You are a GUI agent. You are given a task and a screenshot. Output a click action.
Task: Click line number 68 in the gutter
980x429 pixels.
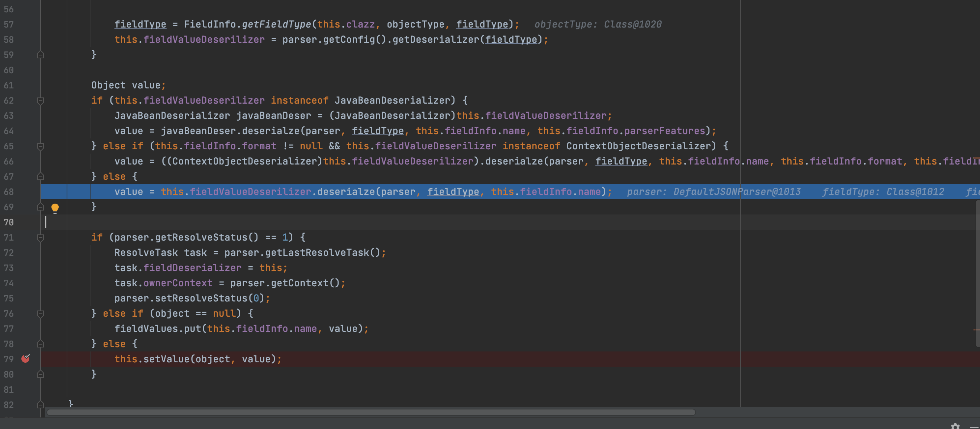pos(9,192)
